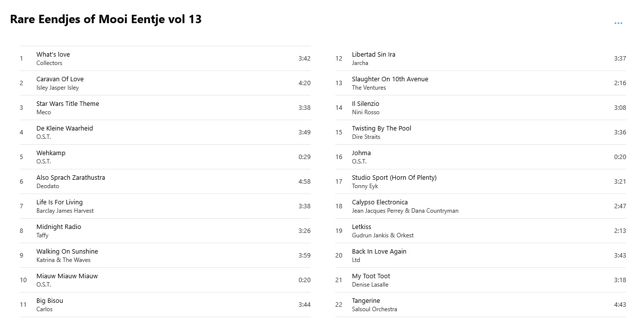Select "De Kleine Waarheid" track

165,132
